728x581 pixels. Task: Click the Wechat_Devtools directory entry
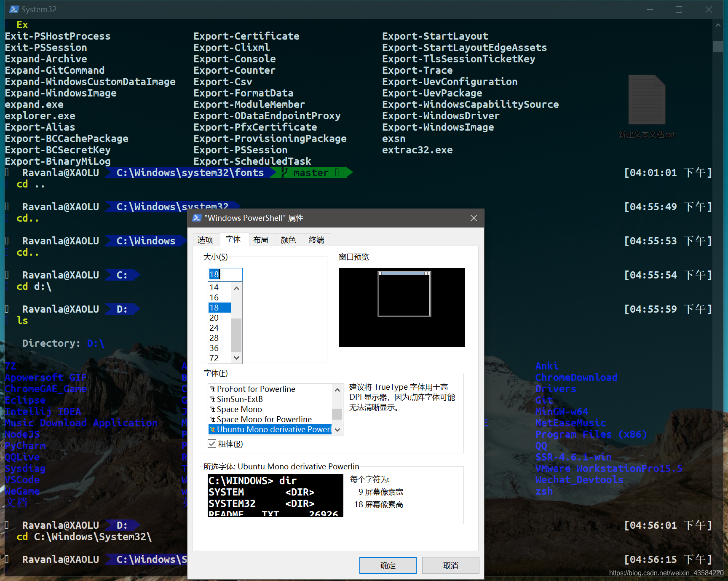tap(579, 480)
